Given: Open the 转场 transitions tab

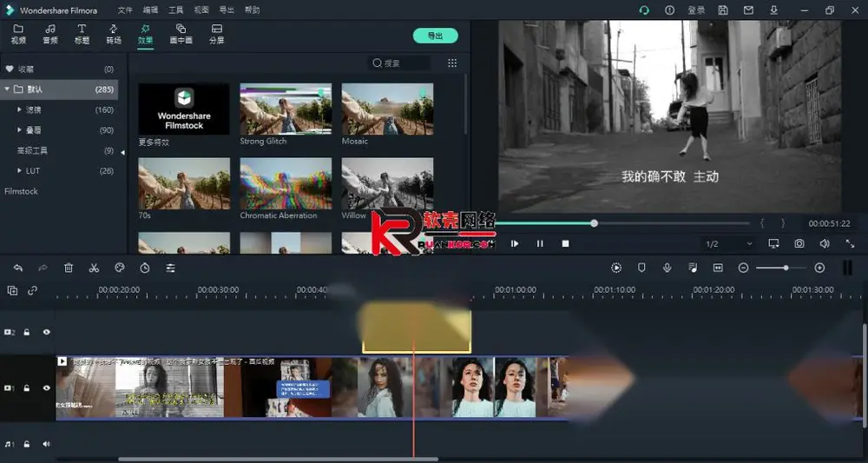Looking at the screenshot, I should click(114, 35).
